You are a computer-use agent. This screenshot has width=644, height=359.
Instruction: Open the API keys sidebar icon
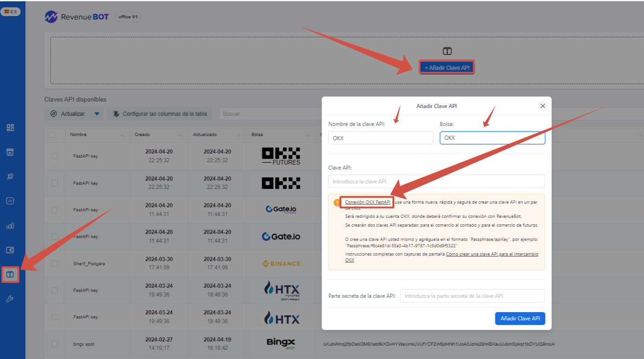coord(10,275)
